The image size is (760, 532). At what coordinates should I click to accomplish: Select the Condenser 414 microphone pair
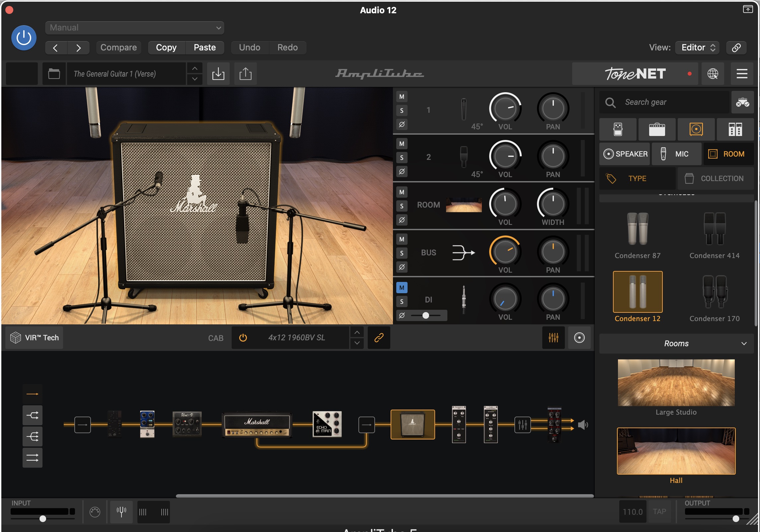[x=715, y=236]
